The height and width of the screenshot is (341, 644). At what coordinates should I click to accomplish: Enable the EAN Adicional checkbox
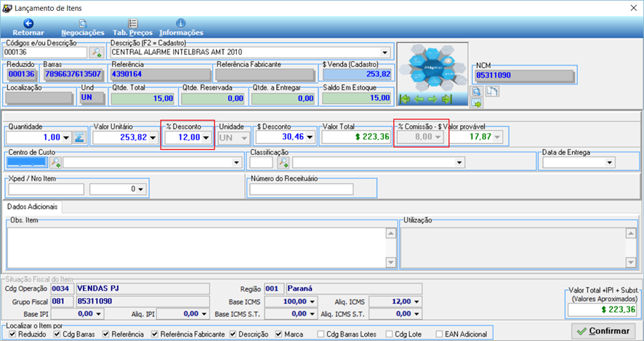tap(439, 334)
